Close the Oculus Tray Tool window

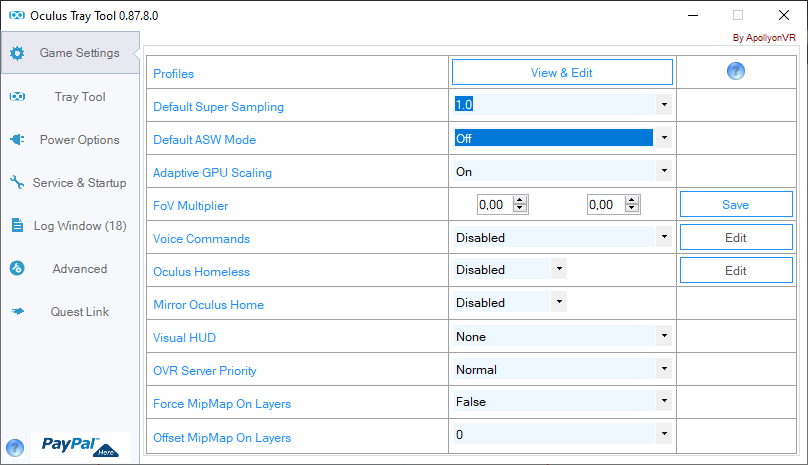coord(784,15)
